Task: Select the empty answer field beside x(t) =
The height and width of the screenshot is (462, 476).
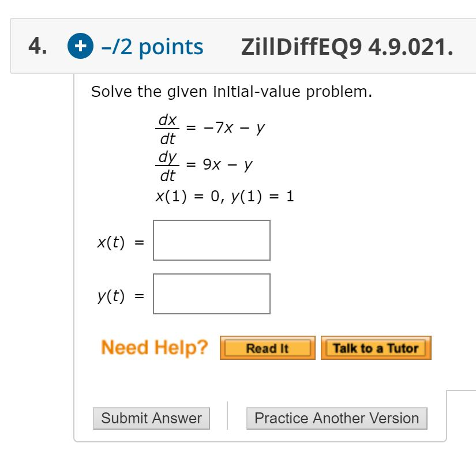Action: (x=211, y=240)
